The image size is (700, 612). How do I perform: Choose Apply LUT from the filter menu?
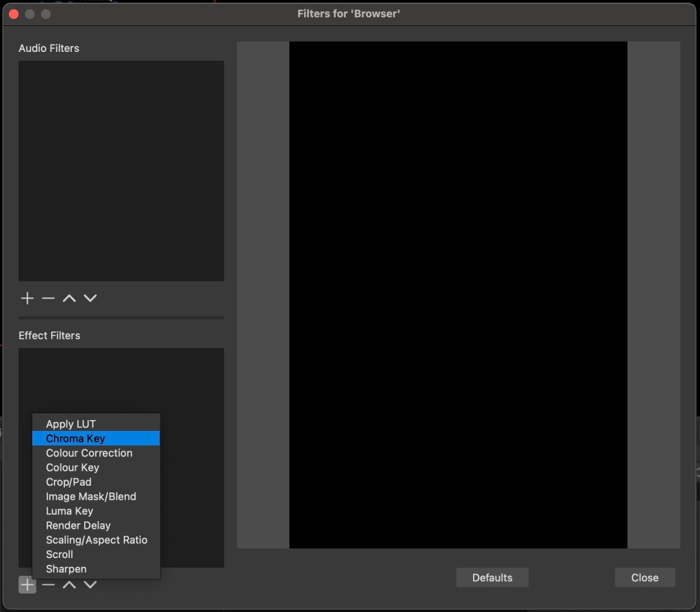point(71,424)
